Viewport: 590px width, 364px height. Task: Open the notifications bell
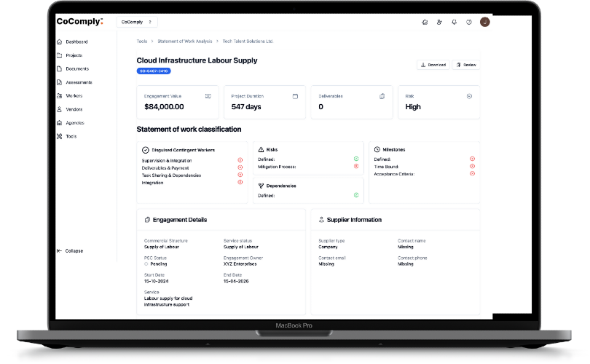(455, 22)
